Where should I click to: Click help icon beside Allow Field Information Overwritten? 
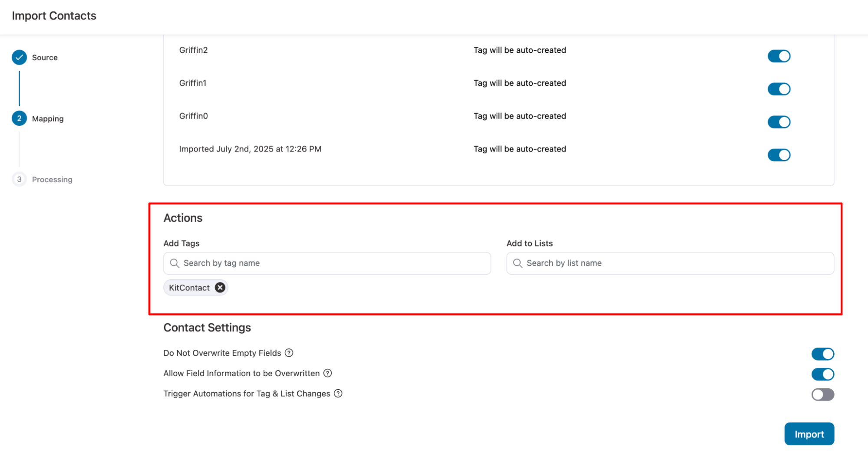328,373
